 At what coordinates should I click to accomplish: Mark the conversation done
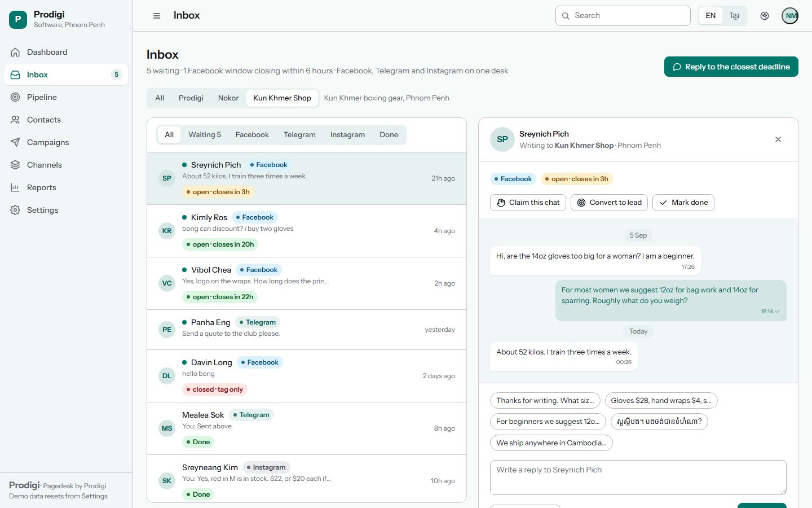tap(683, 203)
